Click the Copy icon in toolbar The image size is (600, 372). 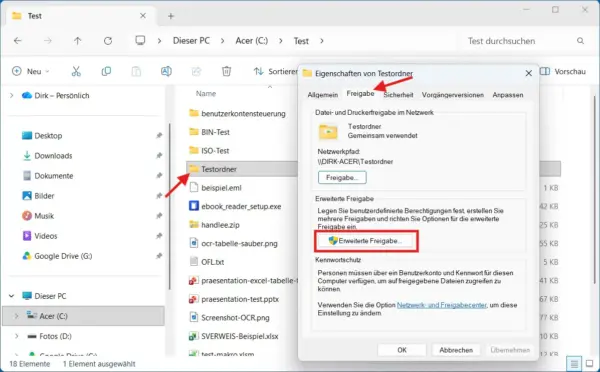pos(106,71)
